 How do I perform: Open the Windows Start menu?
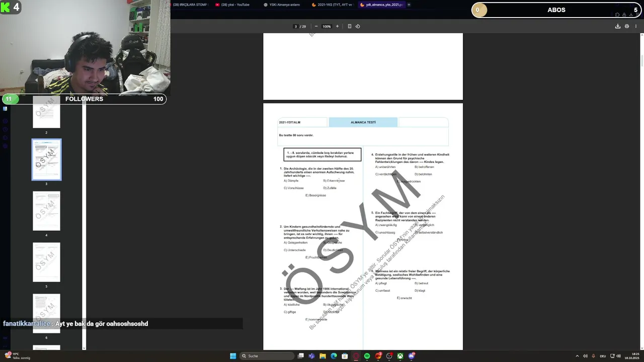(233, 356)
